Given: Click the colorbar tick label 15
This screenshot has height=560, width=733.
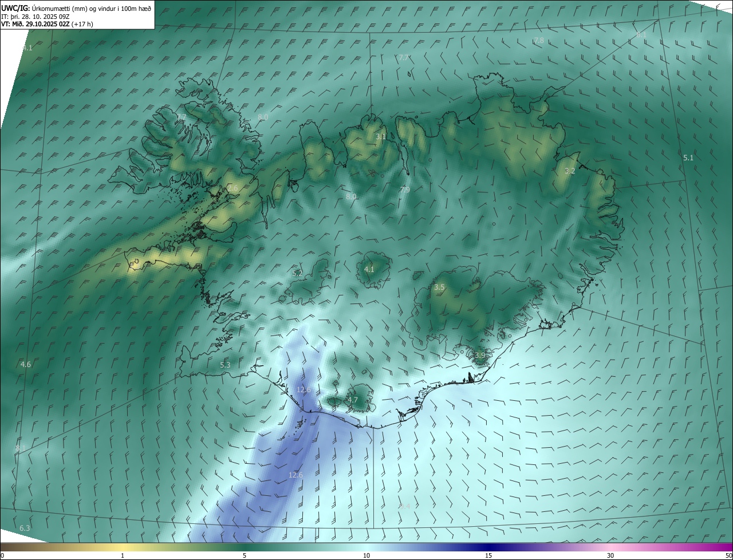Looking at the screenshot, I should (x=488, y=555).
